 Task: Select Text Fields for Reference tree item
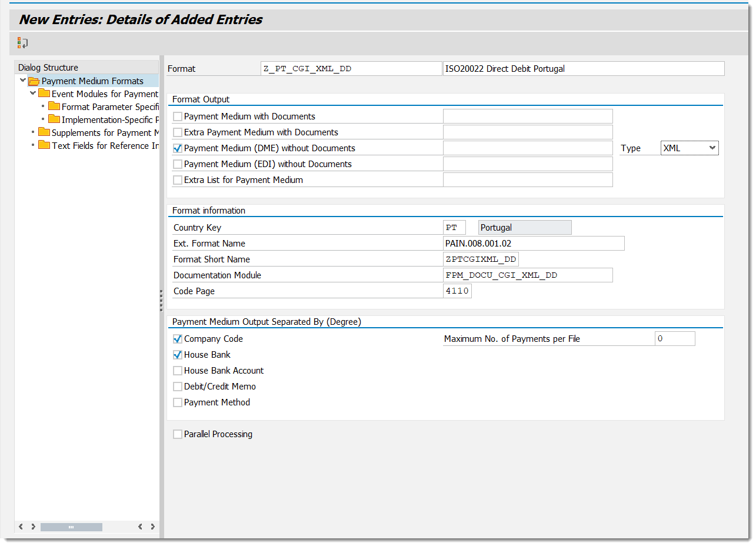(x=105, y=146)
